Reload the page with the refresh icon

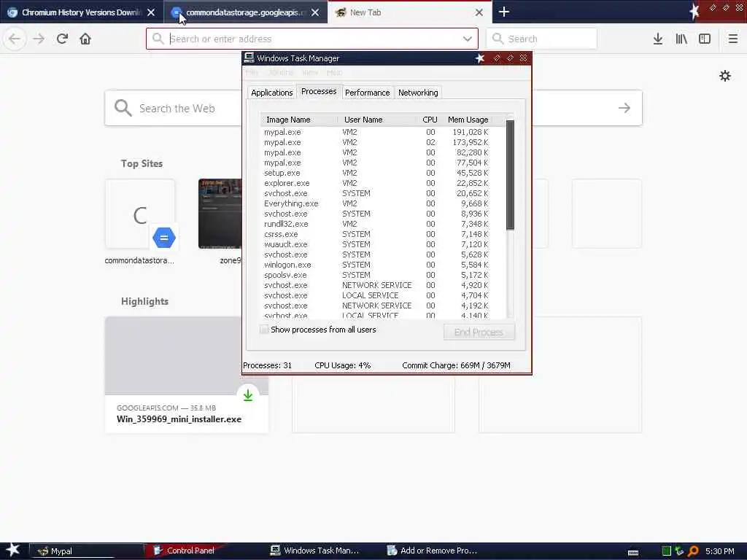62,39
